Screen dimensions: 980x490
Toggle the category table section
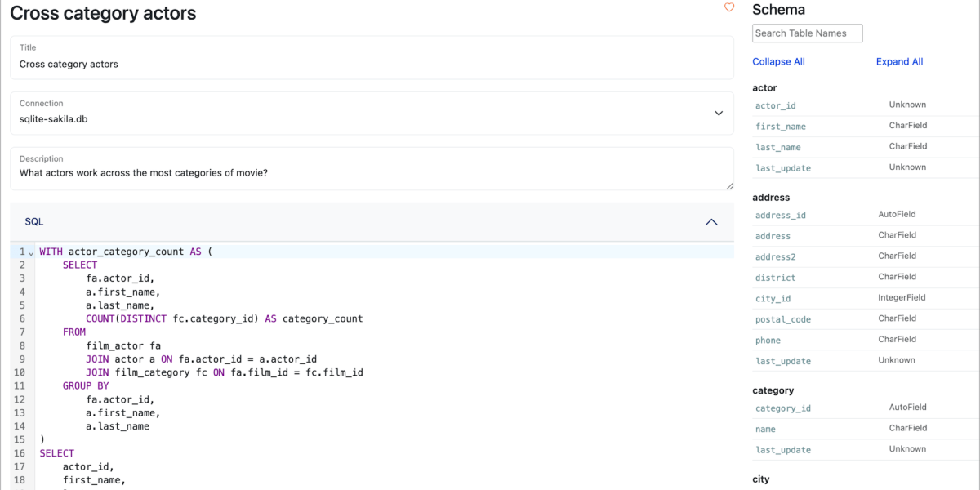point(773,390)
